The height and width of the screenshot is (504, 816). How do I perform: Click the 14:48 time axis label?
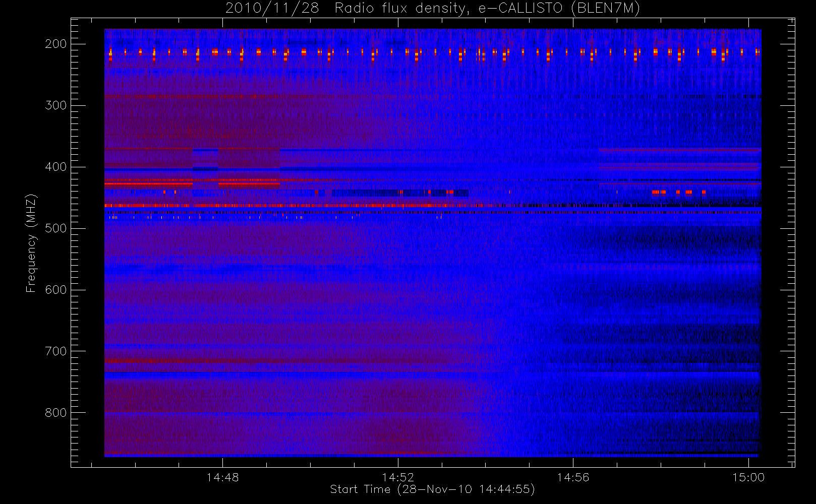click(222, 477)
